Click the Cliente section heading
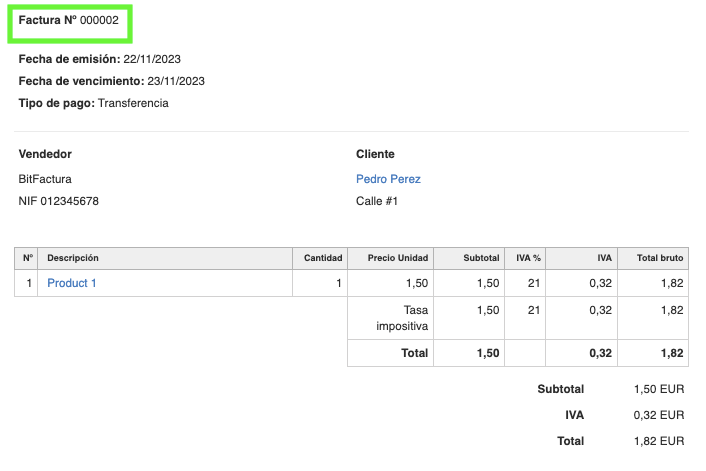The image size is (706, 471). coord(375,154)
